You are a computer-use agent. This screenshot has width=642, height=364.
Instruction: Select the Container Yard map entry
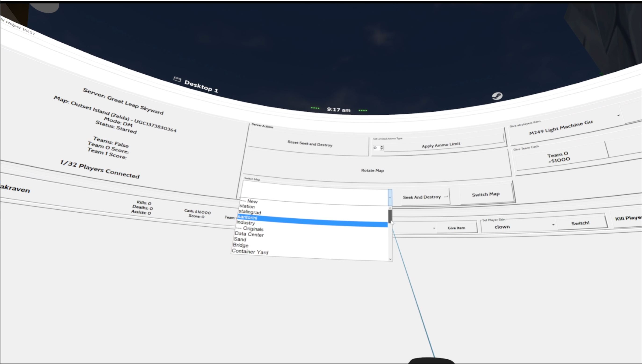251,252
